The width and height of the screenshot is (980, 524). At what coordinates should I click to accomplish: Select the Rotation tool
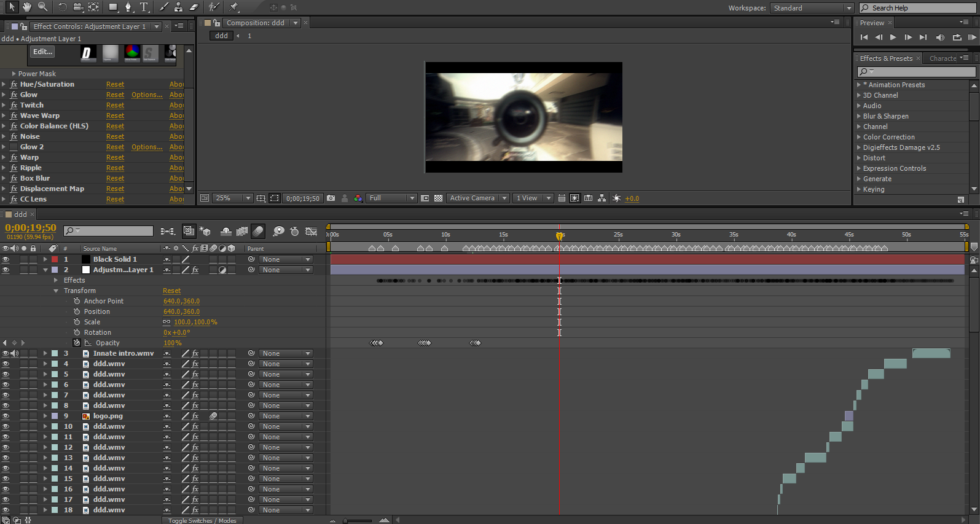pyautogui.click(x=63, y=7)
